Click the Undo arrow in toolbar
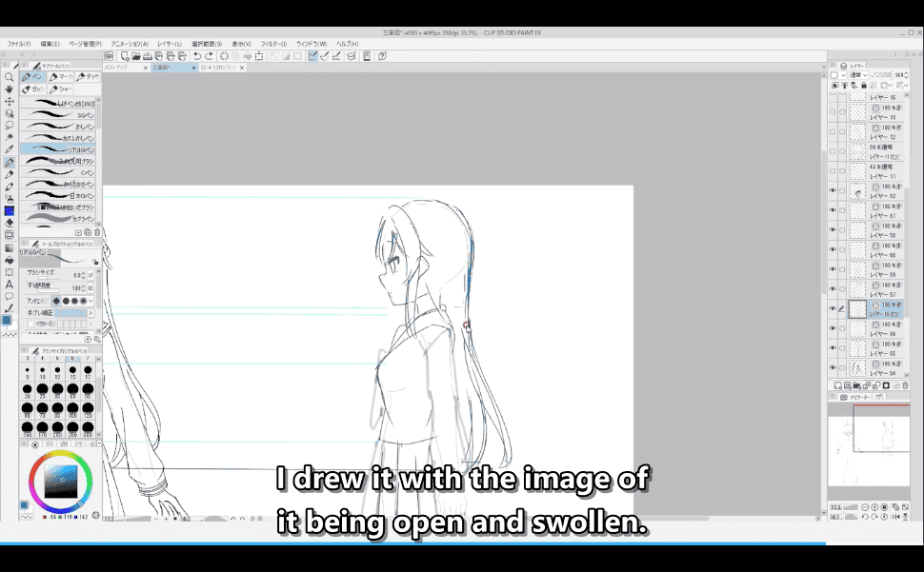924x572 pixels. pyautogui.click(x=196, y=56)
